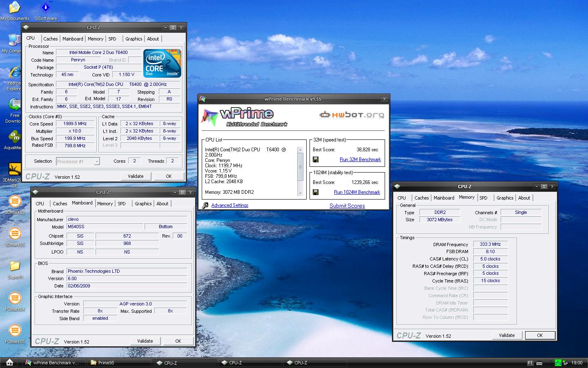Click PT language indicator in tray
This screenshot has height=368, width=588.
coord(530,363)
